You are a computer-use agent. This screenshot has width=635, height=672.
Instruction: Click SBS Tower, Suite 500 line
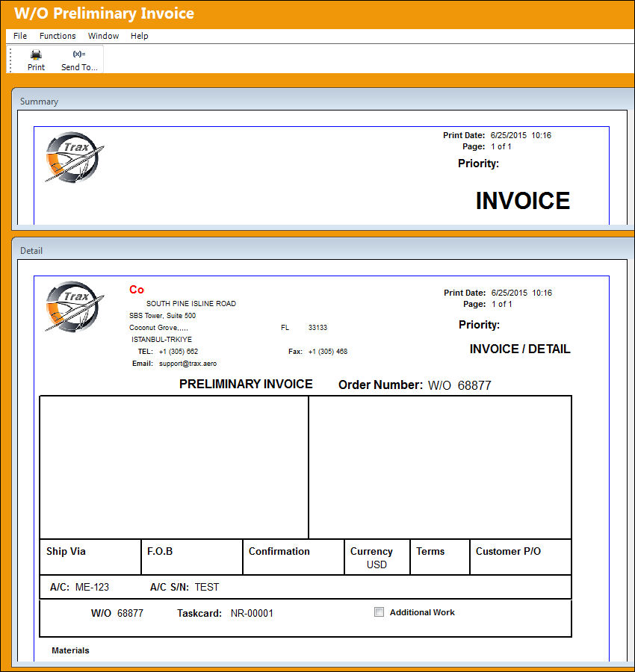tap(163, 315)
